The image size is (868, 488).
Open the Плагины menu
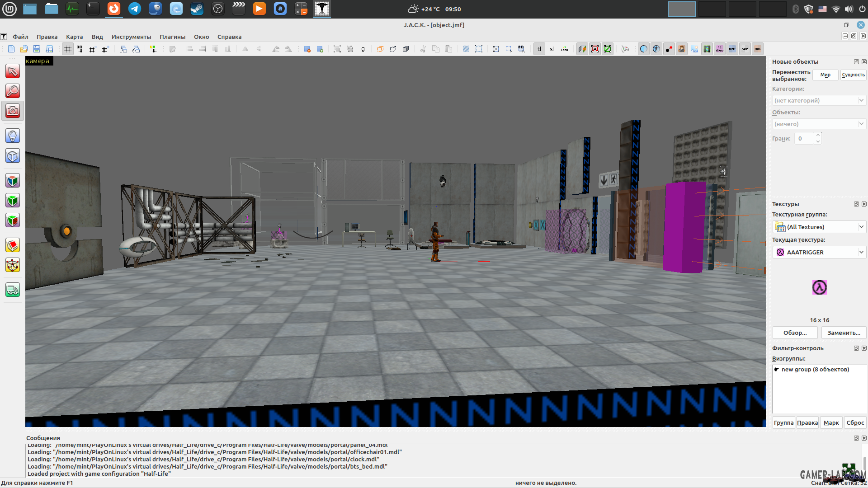tap(172, 37)
